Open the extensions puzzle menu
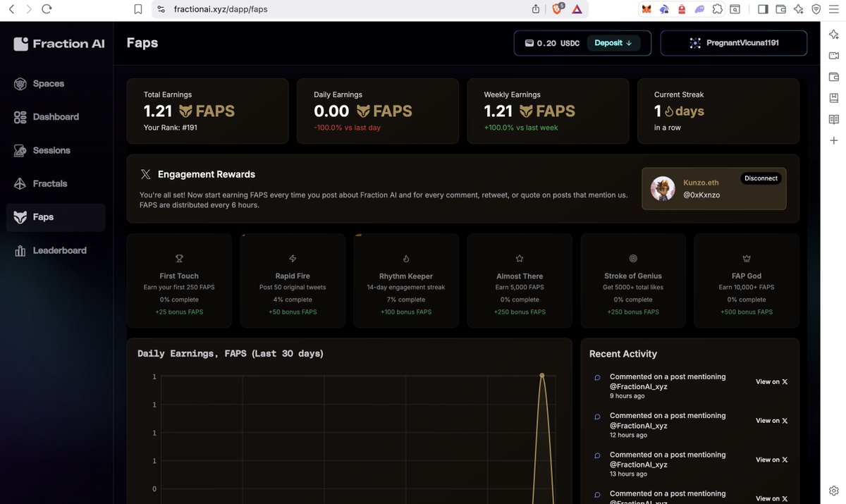 pos(717,9)
